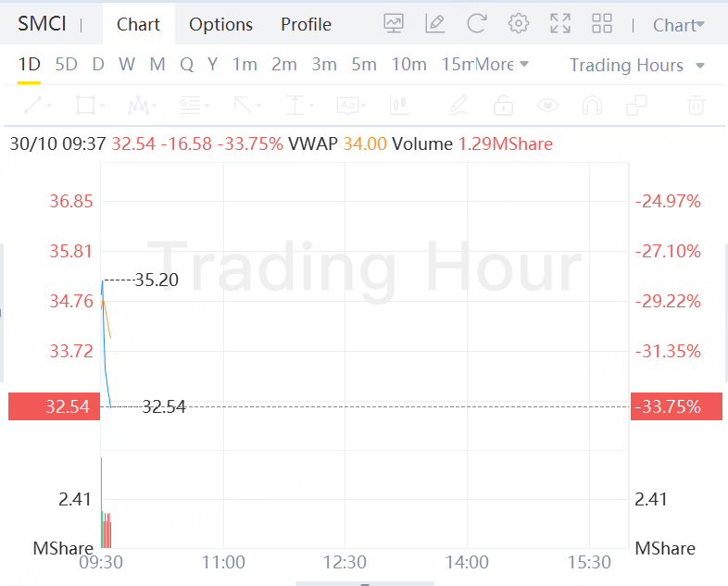Select the 10m interval

[408, 65]
